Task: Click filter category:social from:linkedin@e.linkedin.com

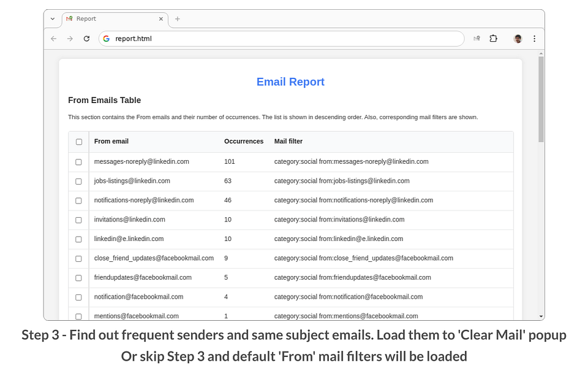Action: click(x=339, y=239)
